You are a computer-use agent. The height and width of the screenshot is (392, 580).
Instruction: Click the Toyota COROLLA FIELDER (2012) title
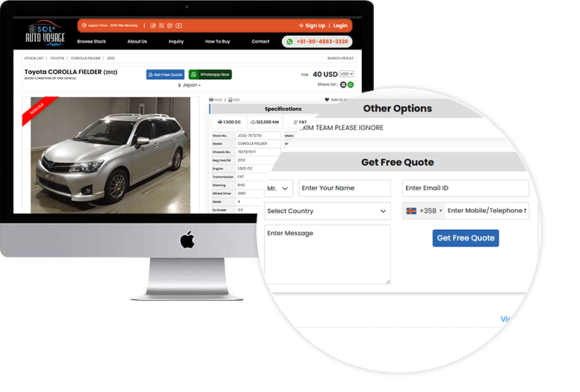click(71, 72)
